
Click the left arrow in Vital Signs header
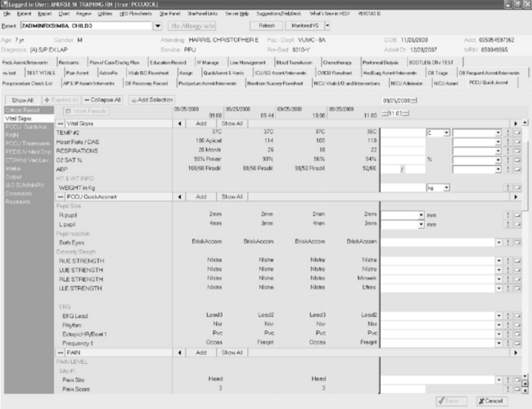click(178, 122)
